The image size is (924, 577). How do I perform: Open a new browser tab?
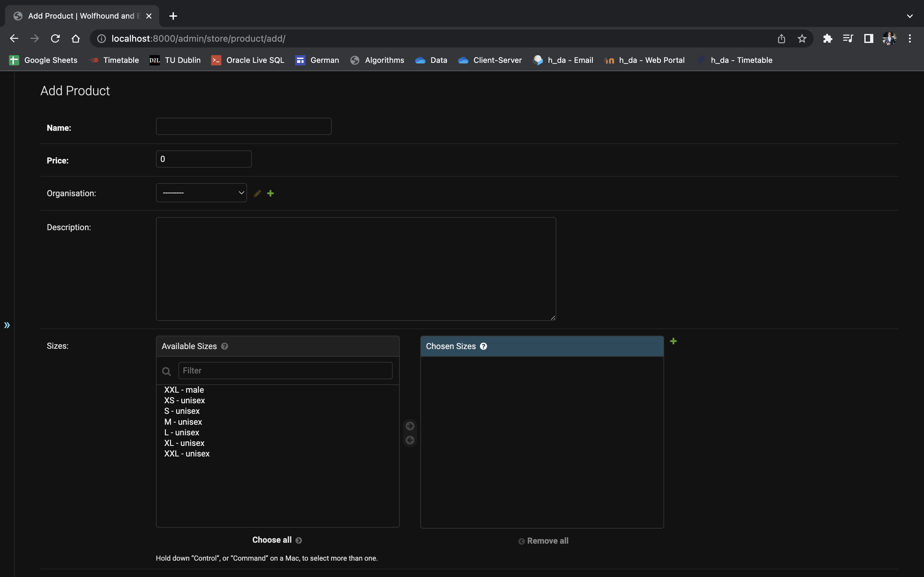pyautogui.click(x=173, y=16)
